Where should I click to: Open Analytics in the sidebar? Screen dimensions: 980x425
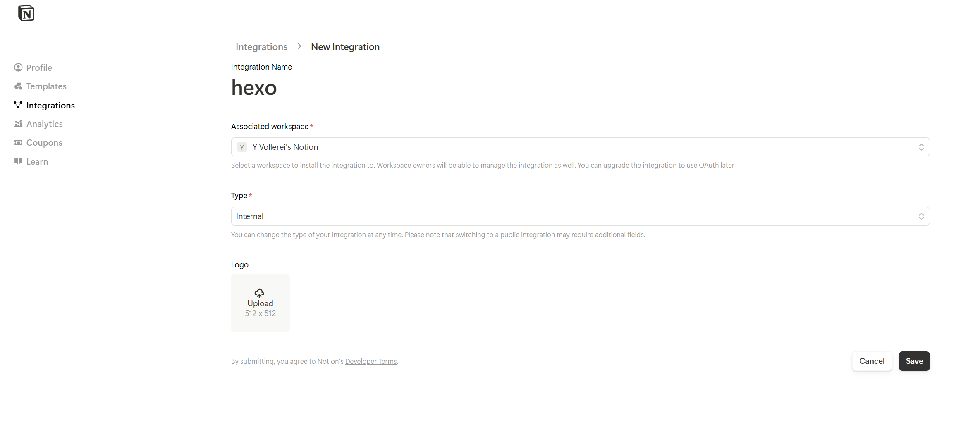[44, 124]
